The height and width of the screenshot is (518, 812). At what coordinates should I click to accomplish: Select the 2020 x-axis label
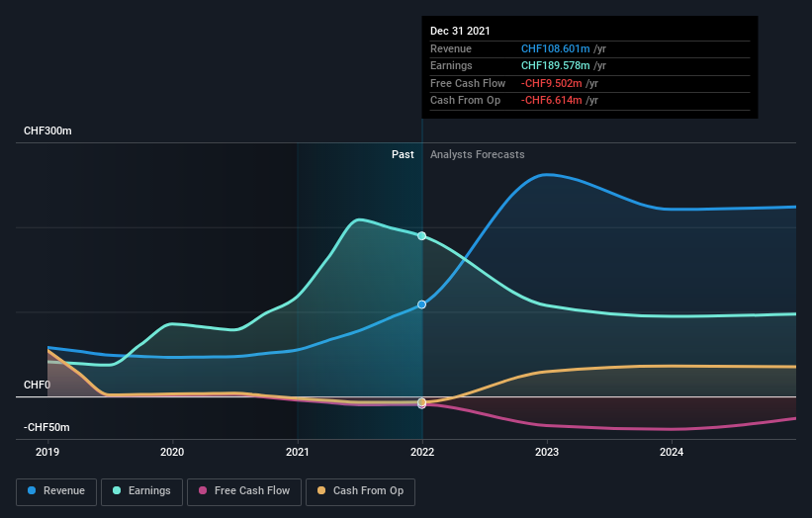[x=172, y=453]
